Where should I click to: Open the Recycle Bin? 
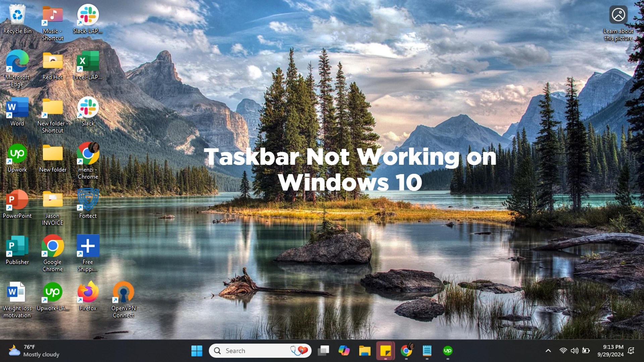[x=17, y=15]
